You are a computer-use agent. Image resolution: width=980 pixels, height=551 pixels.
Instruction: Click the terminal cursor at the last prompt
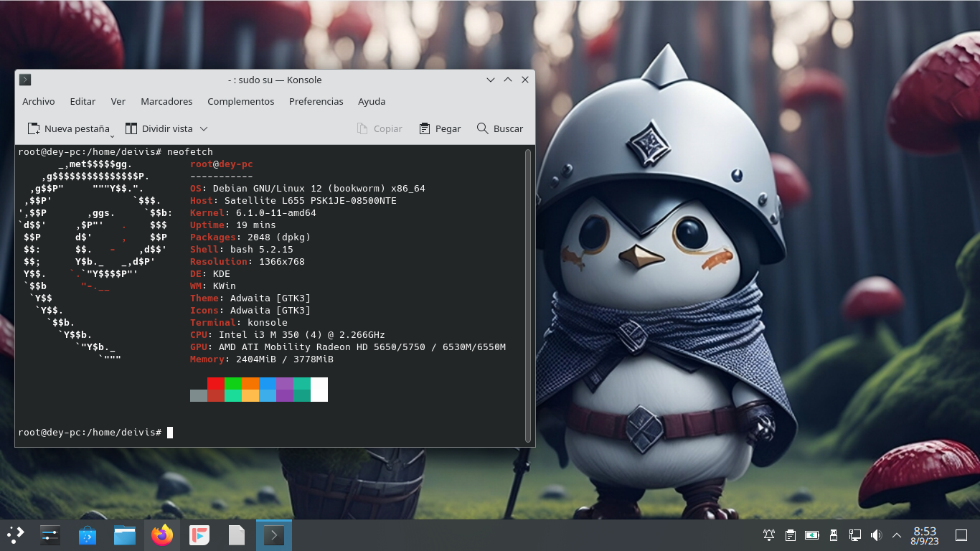click(x=170, y=433)
